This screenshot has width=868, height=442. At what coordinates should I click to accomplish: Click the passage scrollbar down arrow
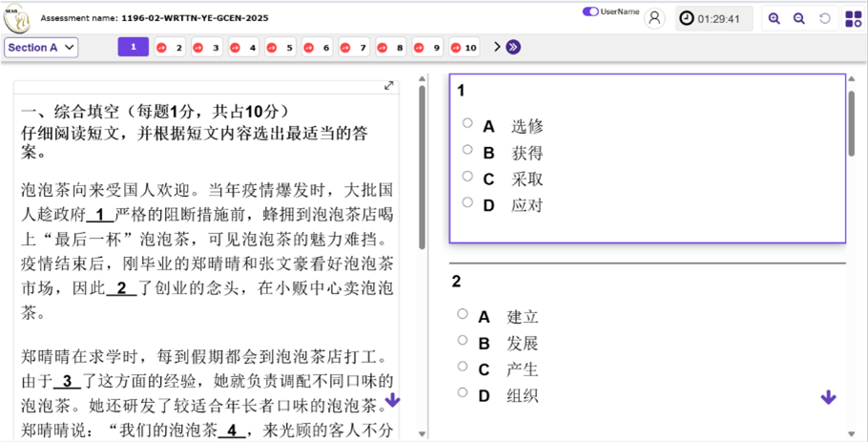coord(423,433)
